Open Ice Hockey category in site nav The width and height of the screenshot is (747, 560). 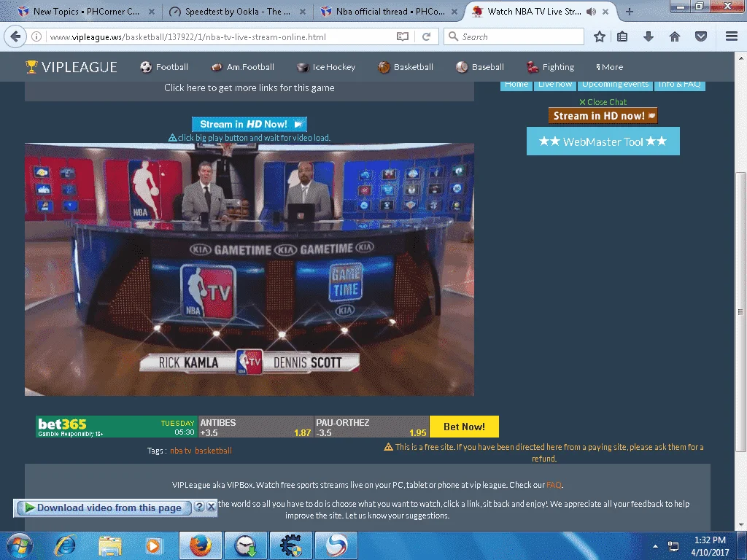(326, 67)
